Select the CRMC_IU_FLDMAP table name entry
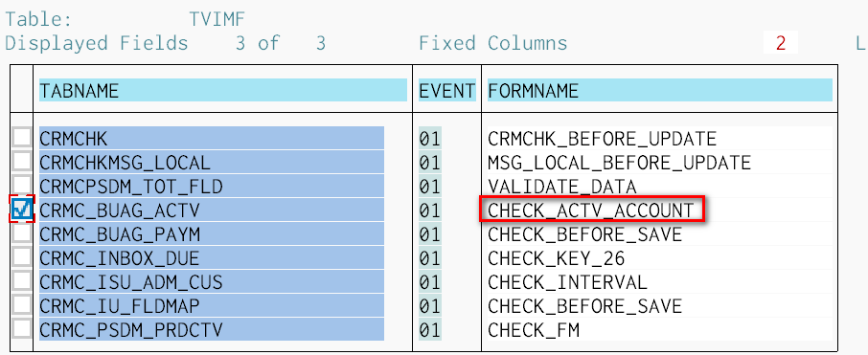The height and width of the screenshot is (355, 868). [212, 306]
